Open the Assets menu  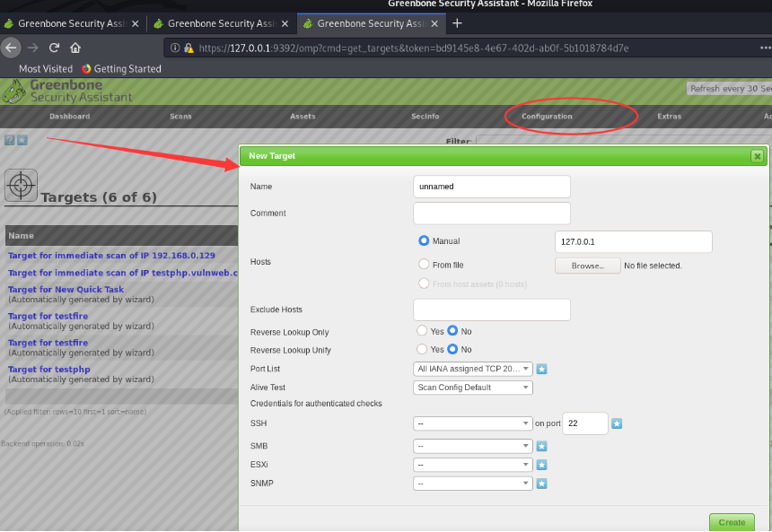click(303, 117)
